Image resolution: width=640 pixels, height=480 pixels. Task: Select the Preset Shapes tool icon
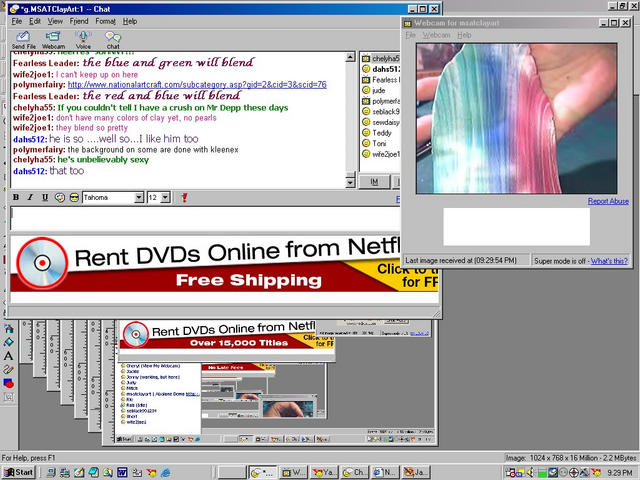[x=9, y=383]
